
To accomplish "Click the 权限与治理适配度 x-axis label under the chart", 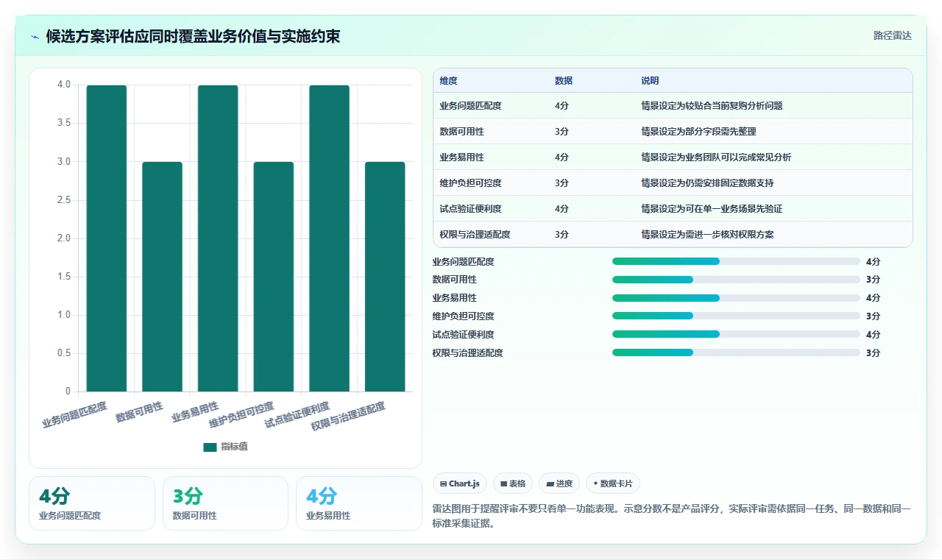I will pyautogui.click(x=348, y=417).
